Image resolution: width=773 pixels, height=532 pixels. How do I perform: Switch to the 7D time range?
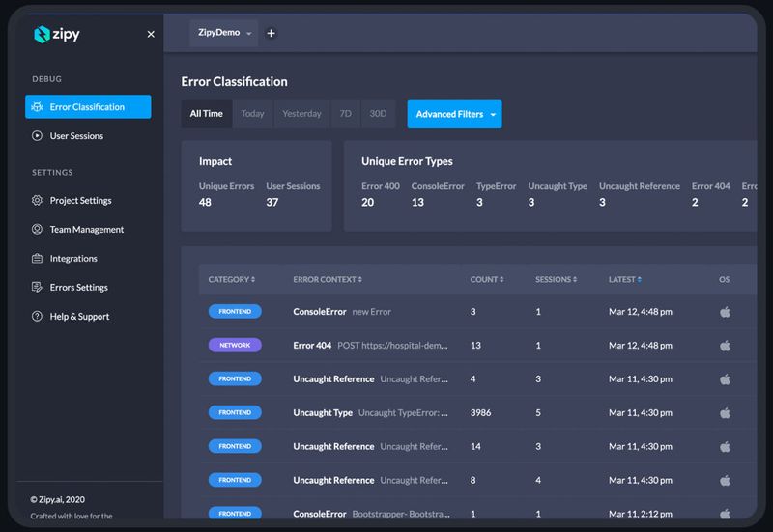pos(345,114)
